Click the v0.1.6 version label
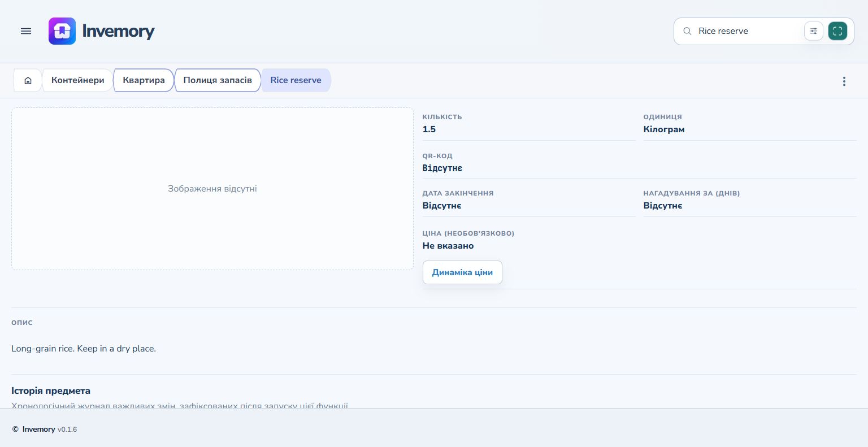Screen dimensions: 868x447 [x=67, y=429]
